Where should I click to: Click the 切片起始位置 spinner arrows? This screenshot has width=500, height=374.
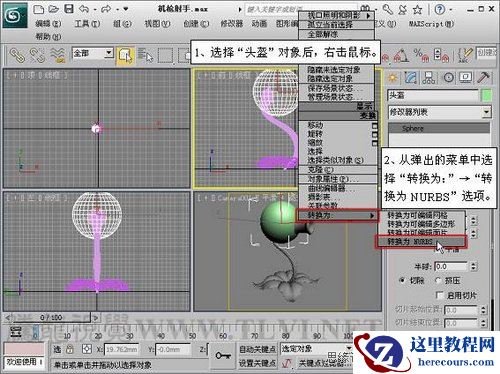483,310
